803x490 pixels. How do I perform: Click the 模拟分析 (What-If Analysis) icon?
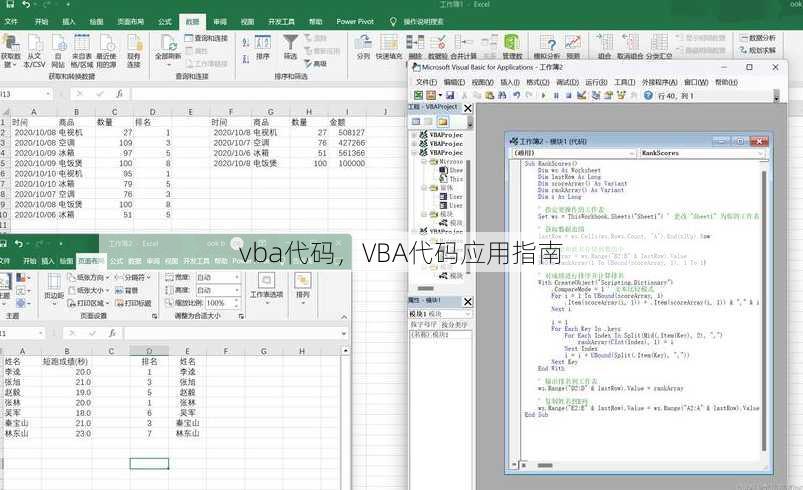click(x=546, y=48)
